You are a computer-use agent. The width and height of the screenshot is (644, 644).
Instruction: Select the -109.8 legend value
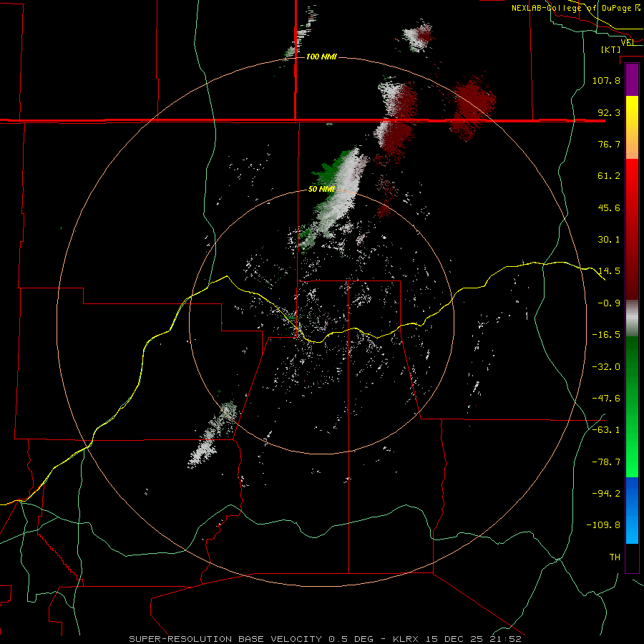pos(603,525)
